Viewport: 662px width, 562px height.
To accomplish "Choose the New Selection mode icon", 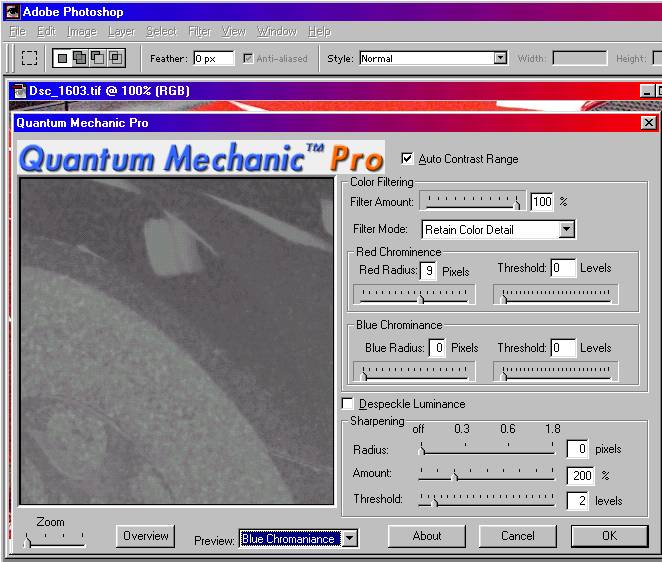I will click(x=62, y=58).
